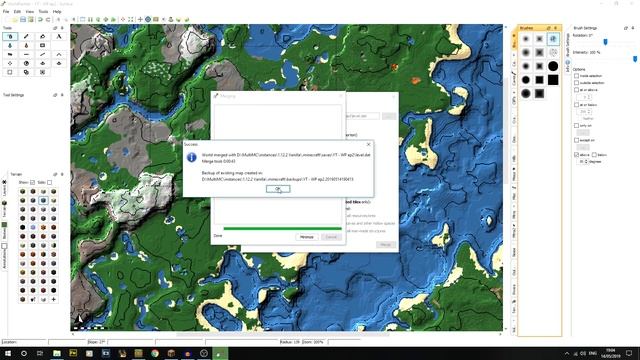Check the below checkbox in Options
The image size is (640, 360).
click(594, 155)
